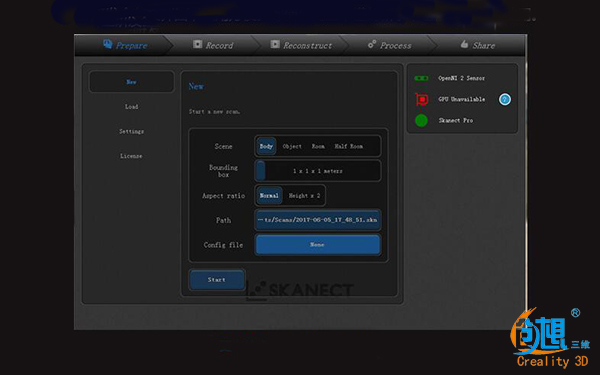Viewport: 600px width, 375px height.
Task: Set Aspect ratio to Normal
Action: click(x=269, y=196)
